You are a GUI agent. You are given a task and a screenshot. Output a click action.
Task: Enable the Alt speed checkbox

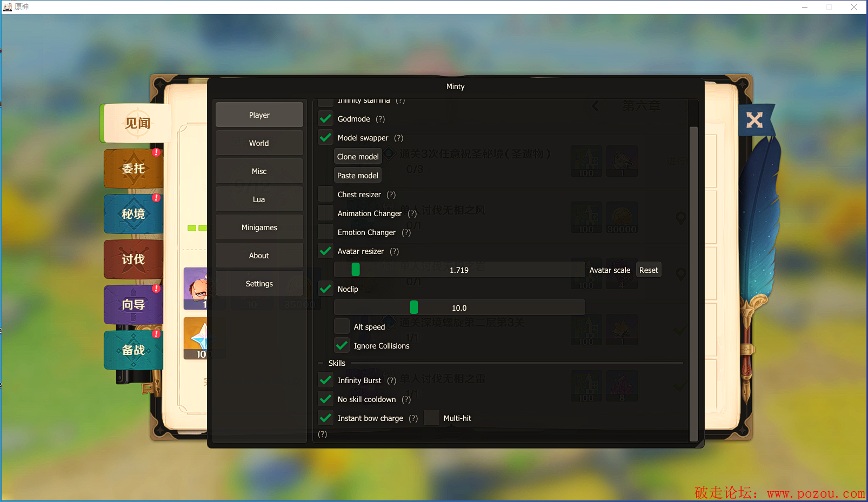coord(342,327)
